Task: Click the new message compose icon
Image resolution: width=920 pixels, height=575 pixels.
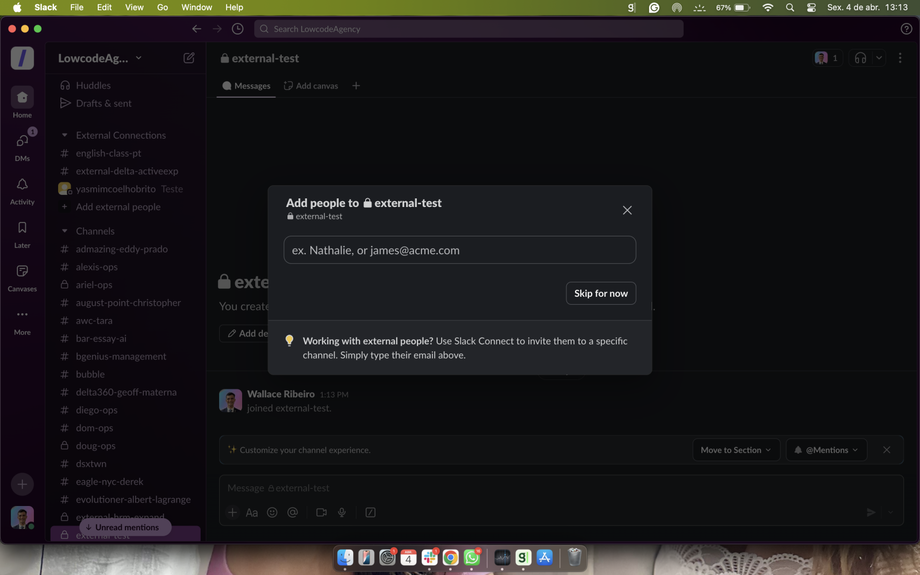Action: (x=189, y=58)
